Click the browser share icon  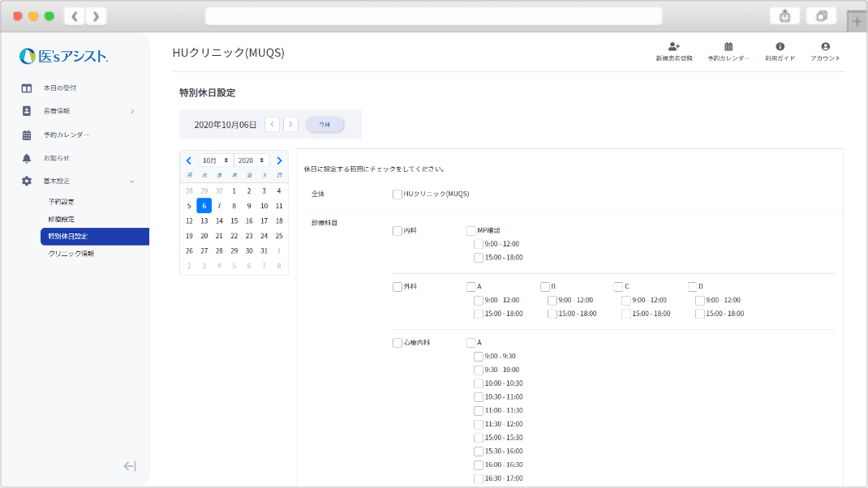[x=784, y=16]
